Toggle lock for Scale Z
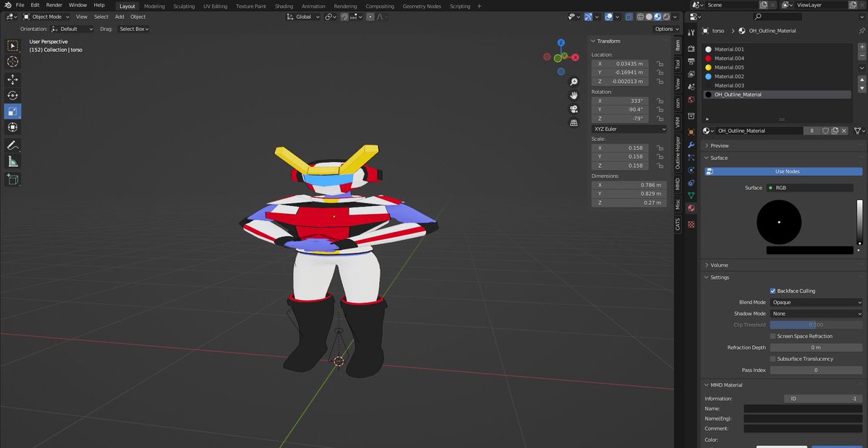This screenshot has width=868, height=448. pyautogui.click(x=659, y=165)
